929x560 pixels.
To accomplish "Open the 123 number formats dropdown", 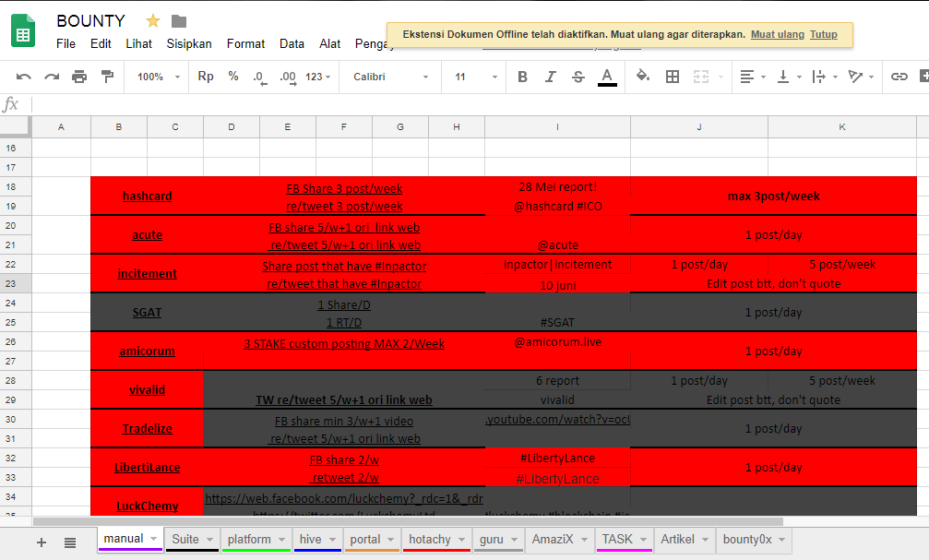I will tap(317, 77).
